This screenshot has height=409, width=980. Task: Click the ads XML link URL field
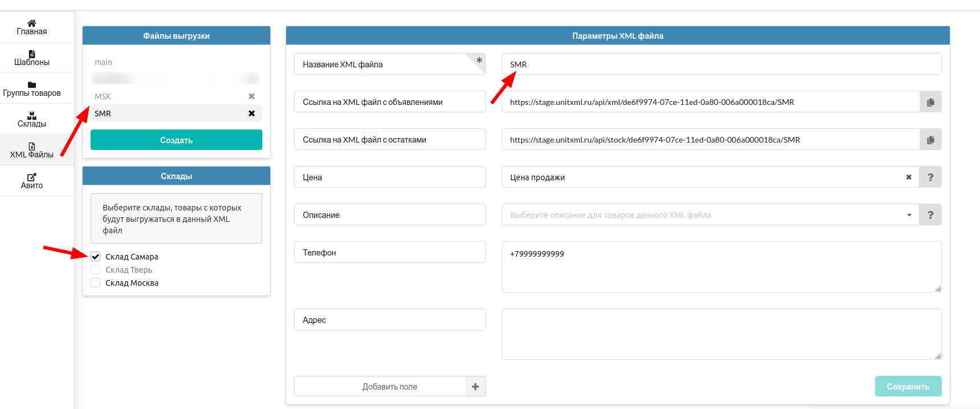pos(710,102)
